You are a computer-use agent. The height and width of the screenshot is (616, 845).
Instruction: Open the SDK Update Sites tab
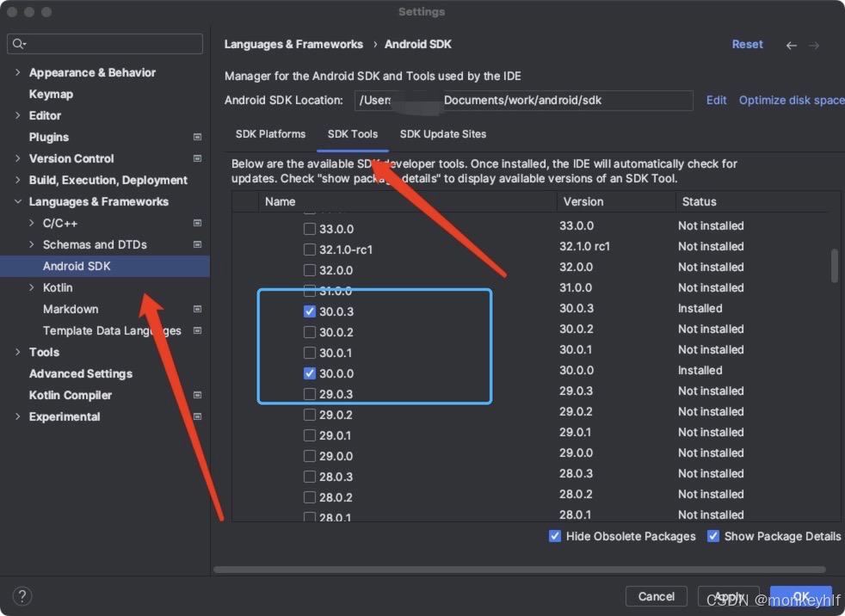pos(443,134)
